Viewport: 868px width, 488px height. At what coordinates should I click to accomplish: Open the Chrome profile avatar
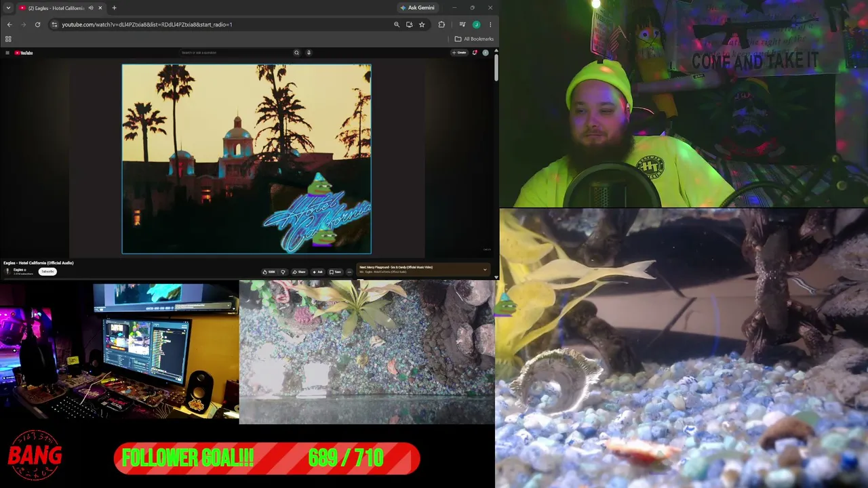[477, 24]
